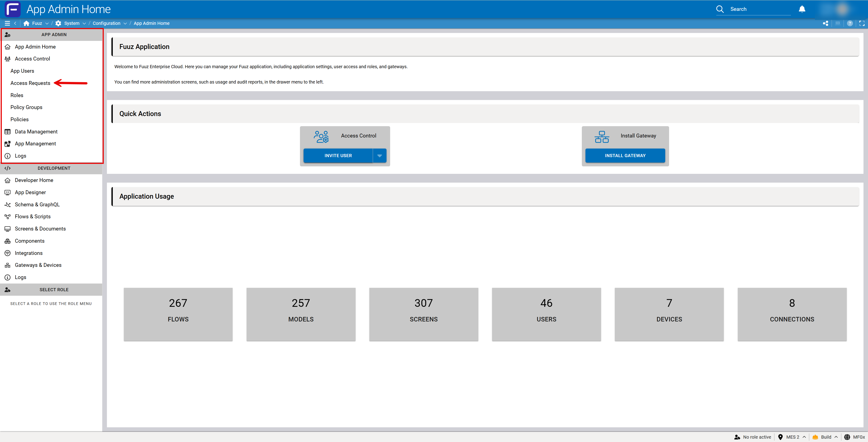Click the INSTALL GATEWAY button

(625, 156)
